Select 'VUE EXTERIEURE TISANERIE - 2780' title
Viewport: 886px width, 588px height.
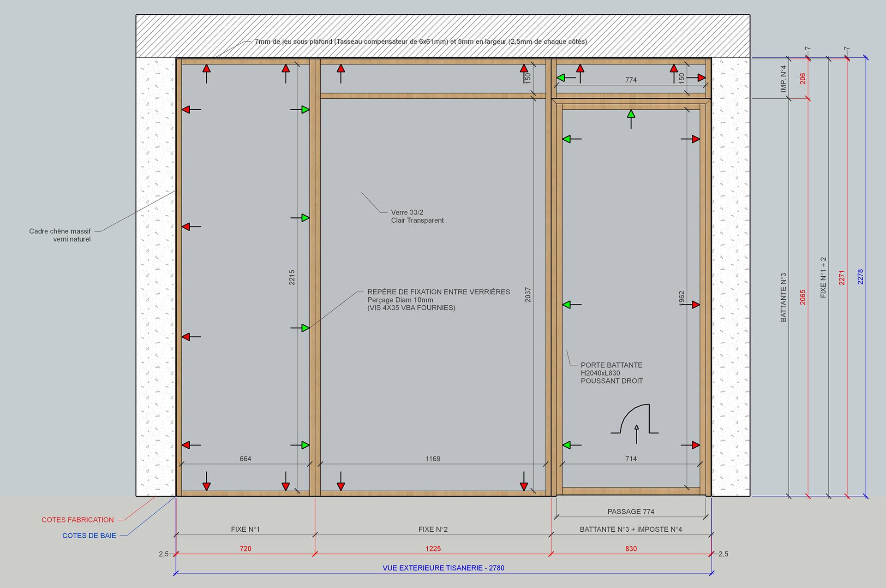(x=443, y=568)
